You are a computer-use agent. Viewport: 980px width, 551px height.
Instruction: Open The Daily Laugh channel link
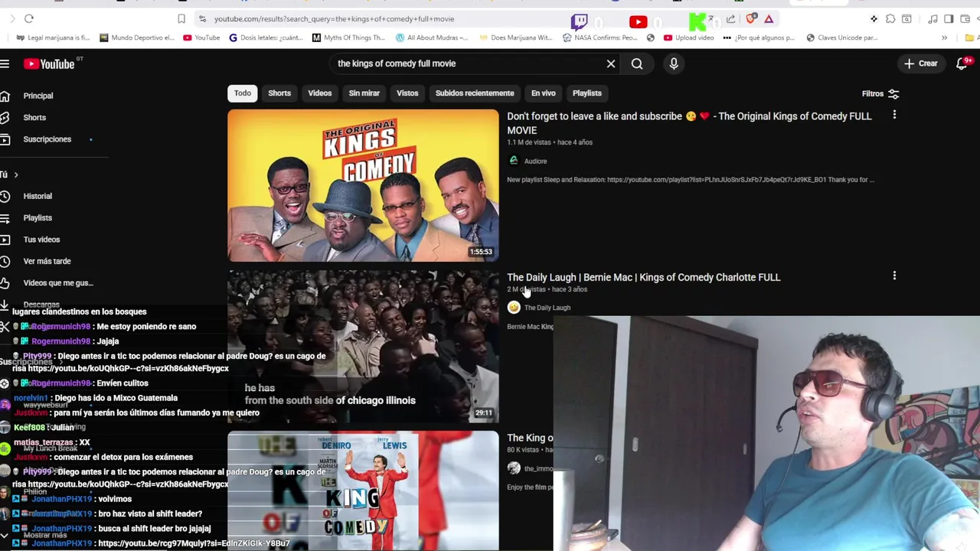547,308
